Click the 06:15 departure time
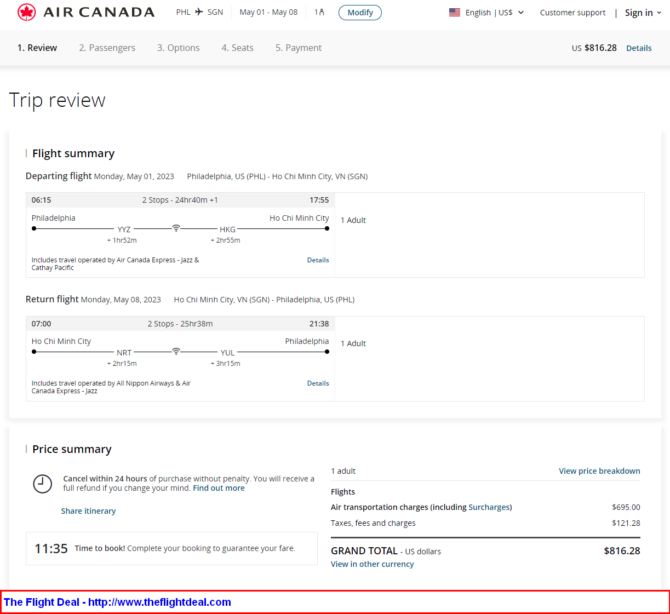 (41, 200)
